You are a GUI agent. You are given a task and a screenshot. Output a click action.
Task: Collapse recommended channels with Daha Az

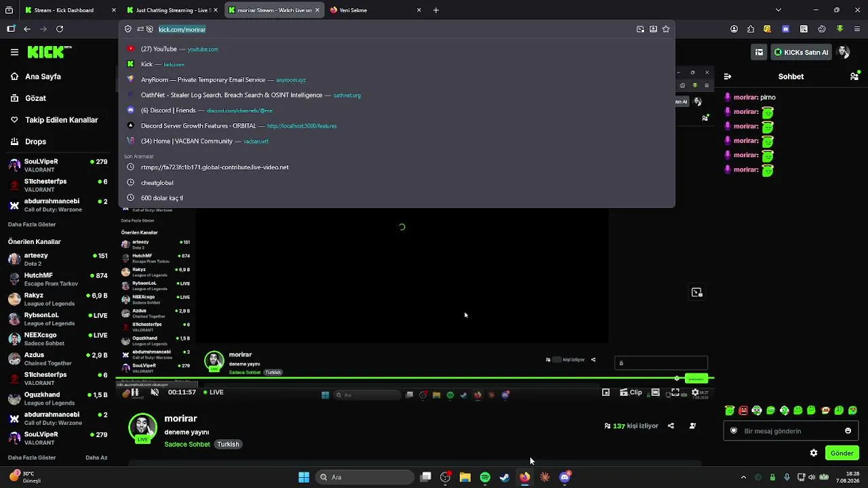click(x=96, y=457)
